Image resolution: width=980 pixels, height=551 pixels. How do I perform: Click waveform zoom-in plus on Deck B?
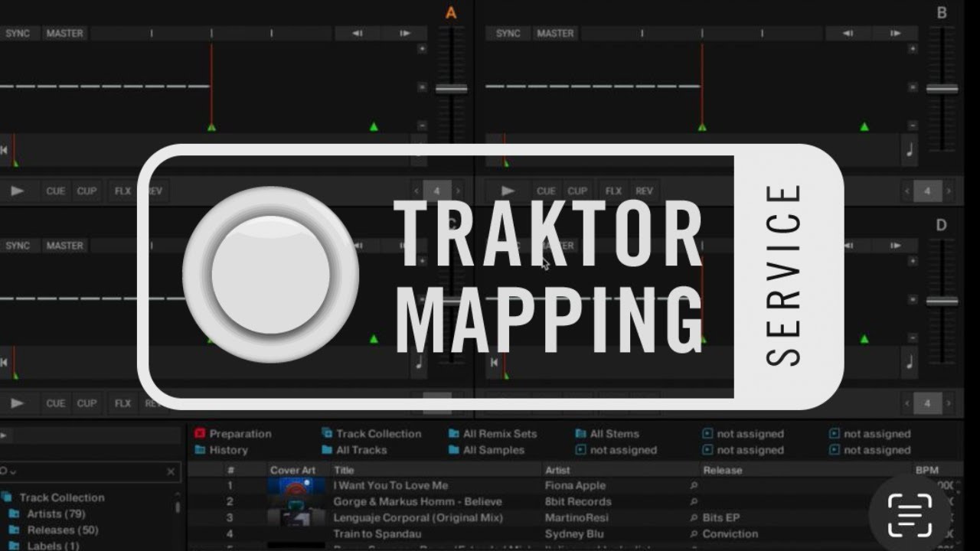pyautogui.click(x=912, y=49)
